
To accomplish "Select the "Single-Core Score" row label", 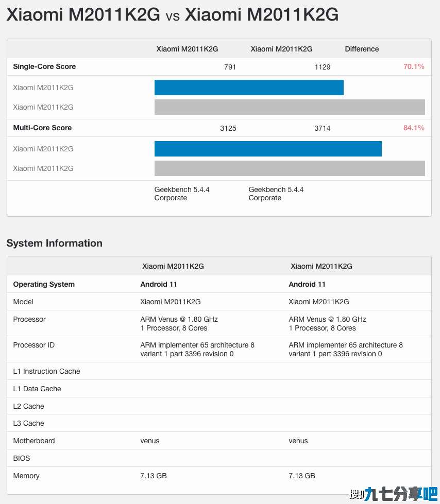I will [x=44, y=66].
